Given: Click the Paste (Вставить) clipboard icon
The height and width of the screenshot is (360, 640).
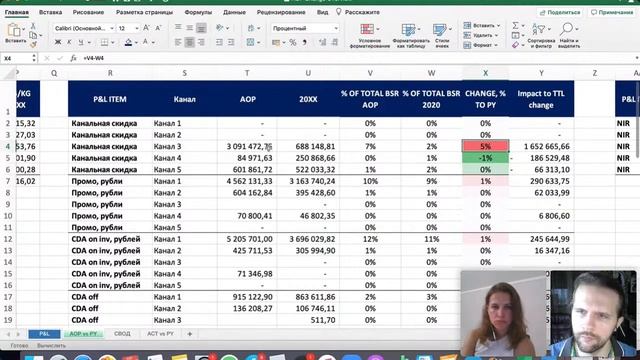Looking at the screenshot, I should pos(14,30).
